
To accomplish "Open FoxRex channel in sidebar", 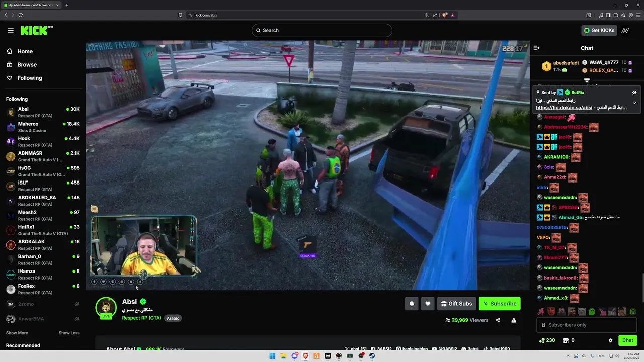I will 43,289.
